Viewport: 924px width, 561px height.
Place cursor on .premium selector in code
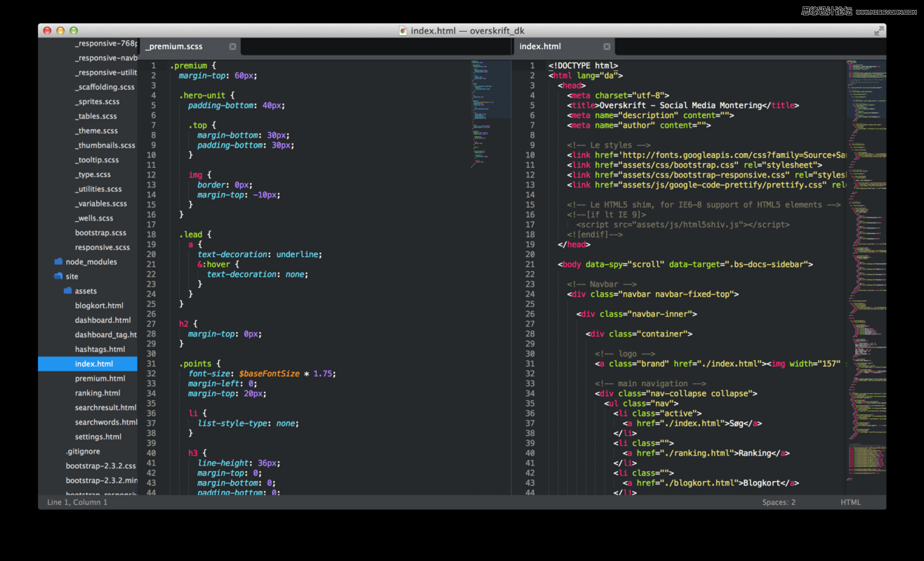tap(188, 66)
